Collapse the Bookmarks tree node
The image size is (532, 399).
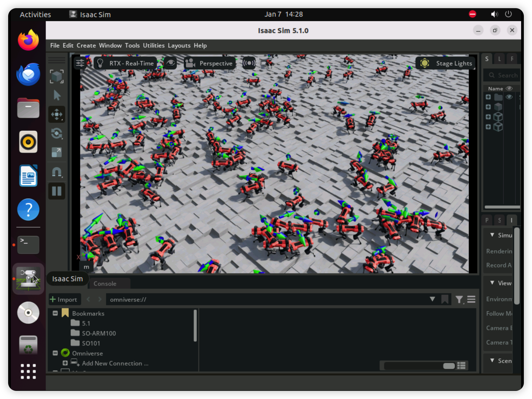(x=55, y=313)
